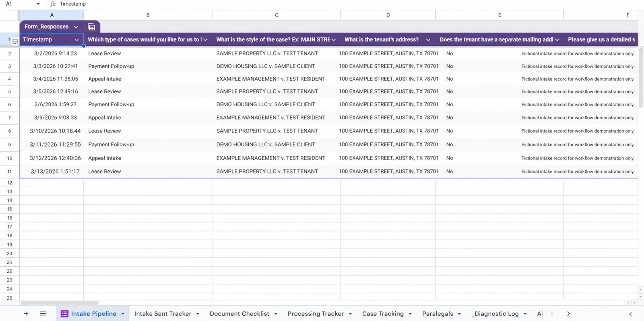Open the separate mailing address column dropdown

(x=557, y=40)
